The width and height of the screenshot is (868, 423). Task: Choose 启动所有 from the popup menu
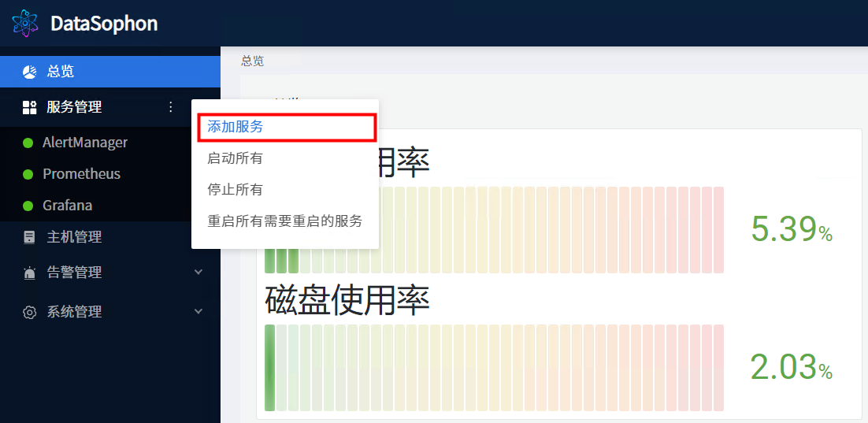(x=235, y=158)
